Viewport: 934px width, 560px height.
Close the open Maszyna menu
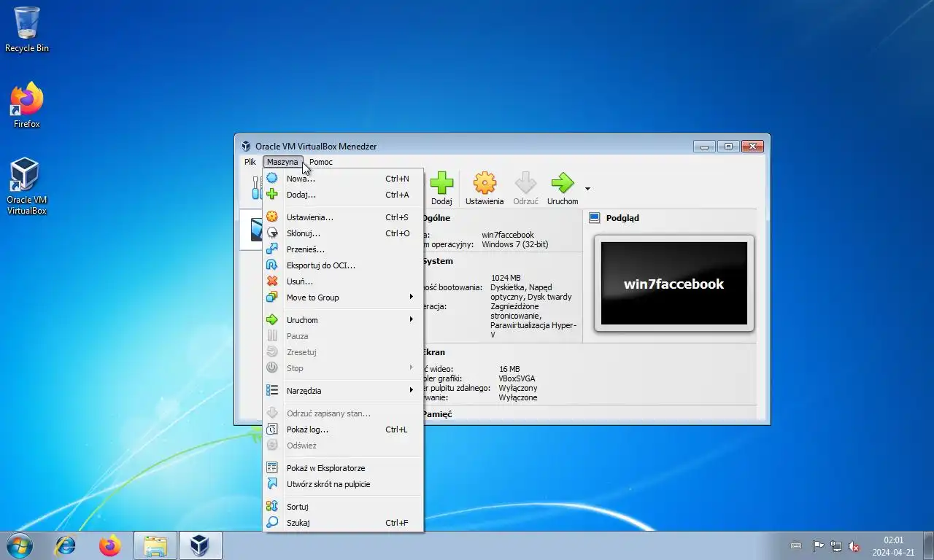pos(282,162)
